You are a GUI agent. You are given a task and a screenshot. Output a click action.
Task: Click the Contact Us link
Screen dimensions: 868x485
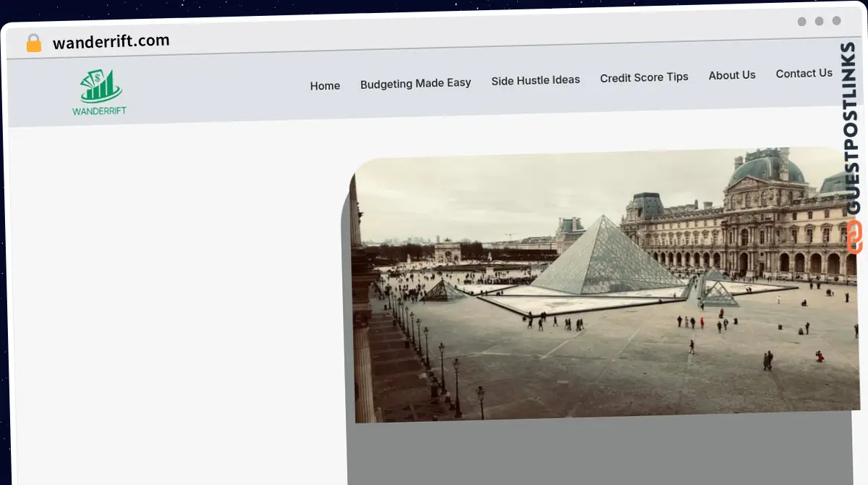pos(804,73)
